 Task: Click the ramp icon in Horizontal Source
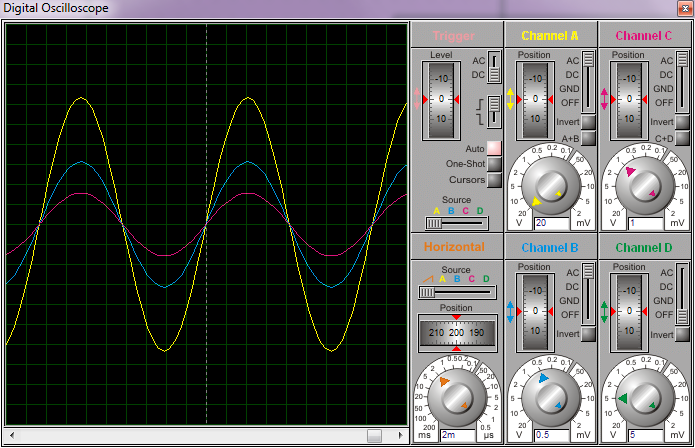coord(428,279)
